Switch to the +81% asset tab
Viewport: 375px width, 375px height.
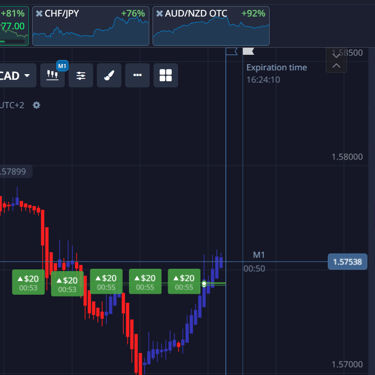tap(14, 26)
